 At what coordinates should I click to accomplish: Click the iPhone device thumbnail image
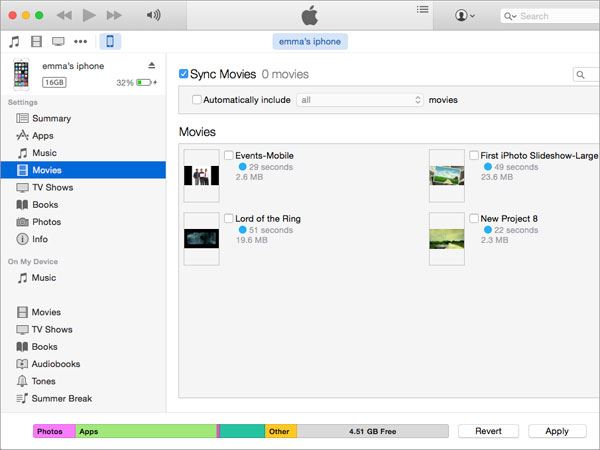pyautogui.click(x=21, y=74)
